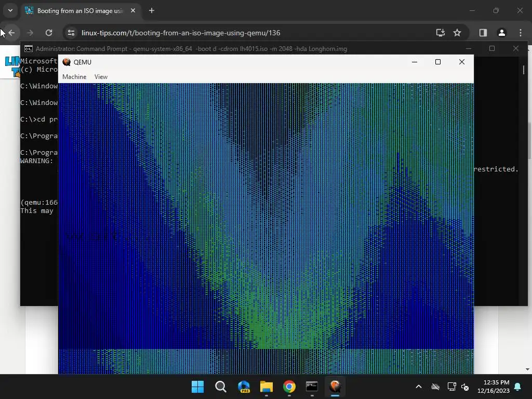Image resolution: width=532 pixels, height=399 pixels.
Task: Click the WARNING: text in Command Prompt
Action: pos(37,161)
